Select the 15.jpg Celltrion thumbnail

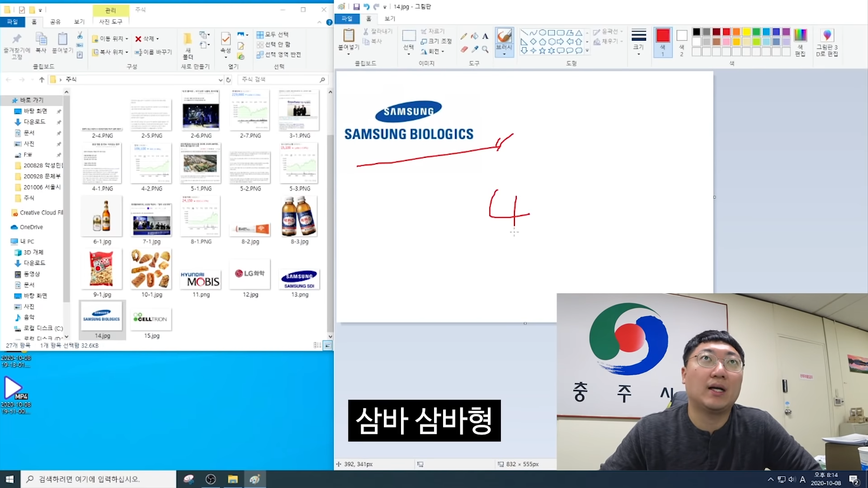click(x=151, y=320)
